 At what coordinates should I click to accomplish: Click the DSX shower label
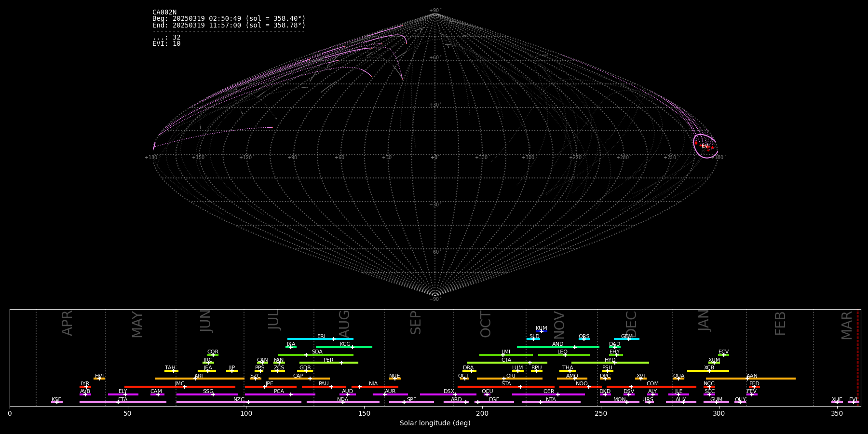(x=449, y=392)
